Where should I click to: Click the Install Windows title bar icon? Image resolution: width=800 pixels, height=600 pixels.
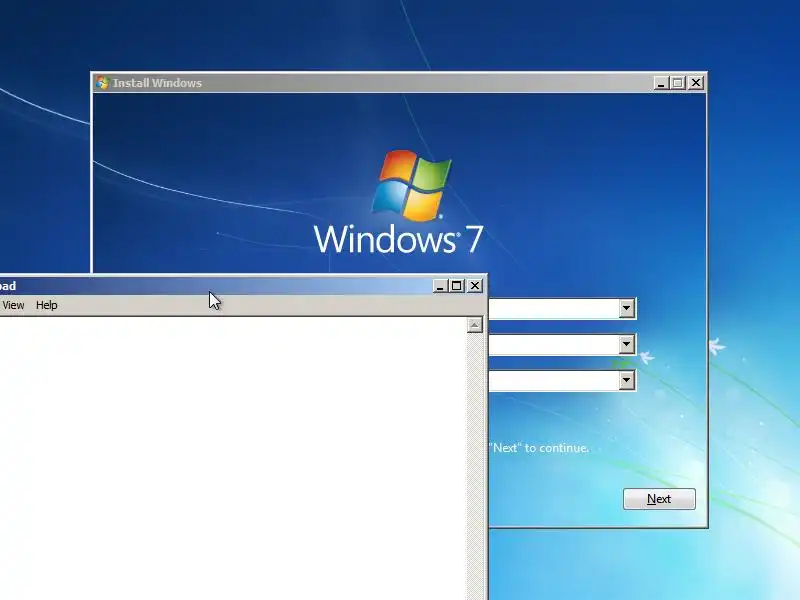(x=102, y=82)
